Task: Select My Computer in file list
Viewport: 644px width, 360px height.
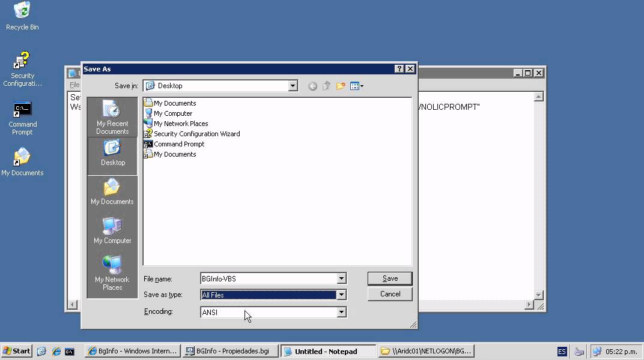Action: [168, 113]
